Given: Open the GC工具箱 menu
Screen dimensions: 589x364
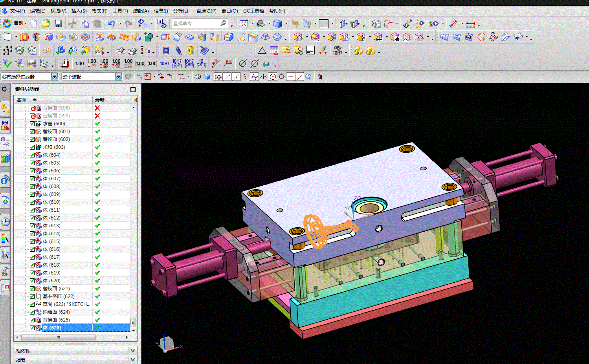Looking at the screenshot, I should [253, 11].
